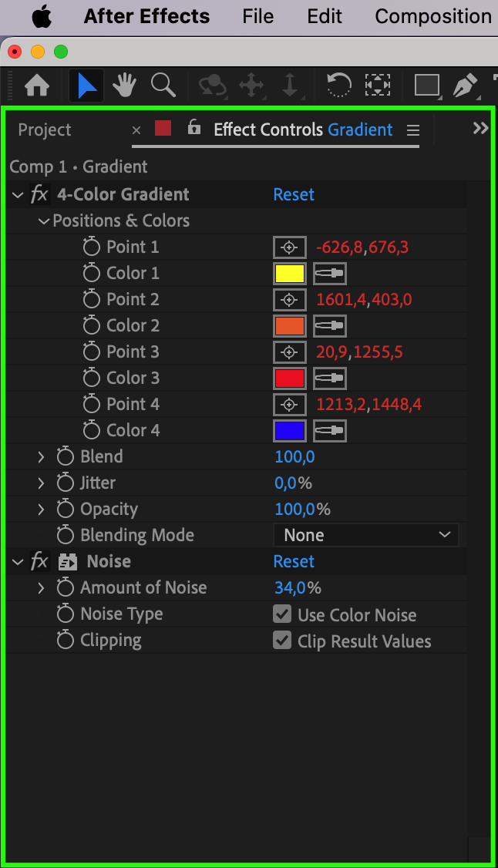The height and width of the screenshot is (868, 498).
Task: Uncheck Use Color Noise checkbox
Action: [x=282, y=614]
